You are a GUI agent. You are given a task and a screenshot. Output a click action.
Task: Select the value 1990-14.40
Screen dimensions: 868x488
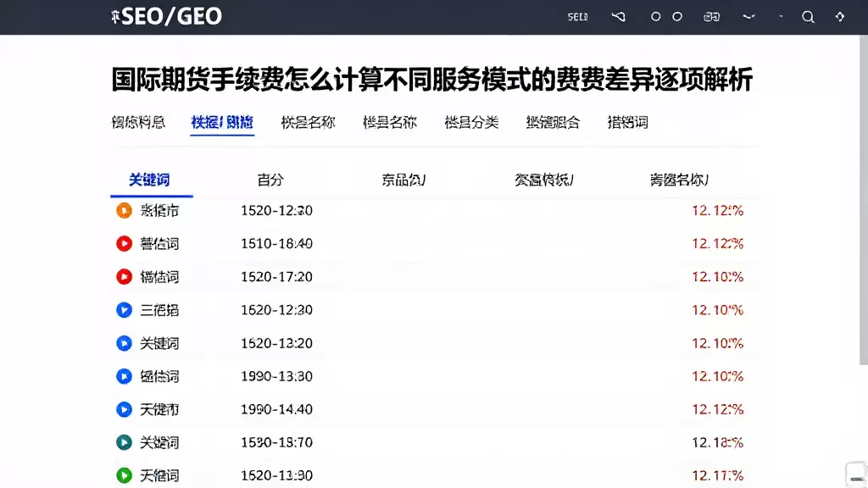tap(277, 410)
